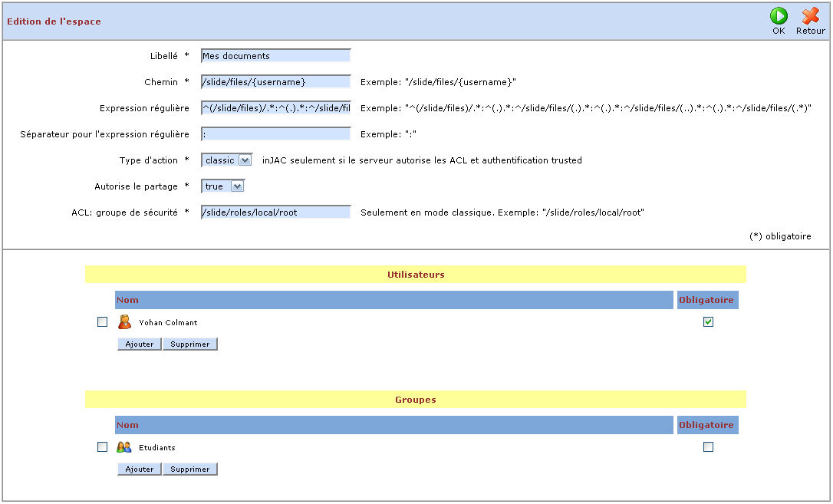Click Ajouter under Utilisateurs
833x504 pixels.
[x=140, y=344]
